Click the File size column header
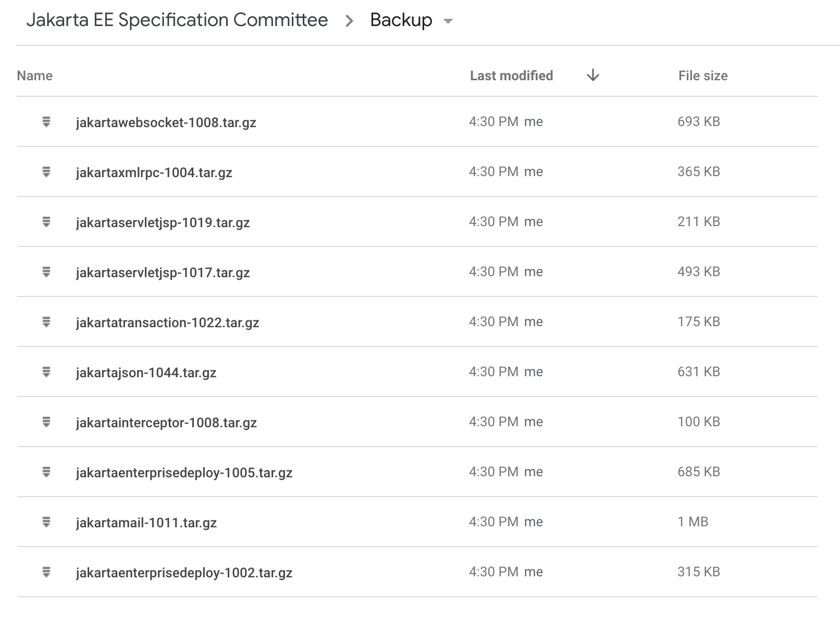 point(702,76)
